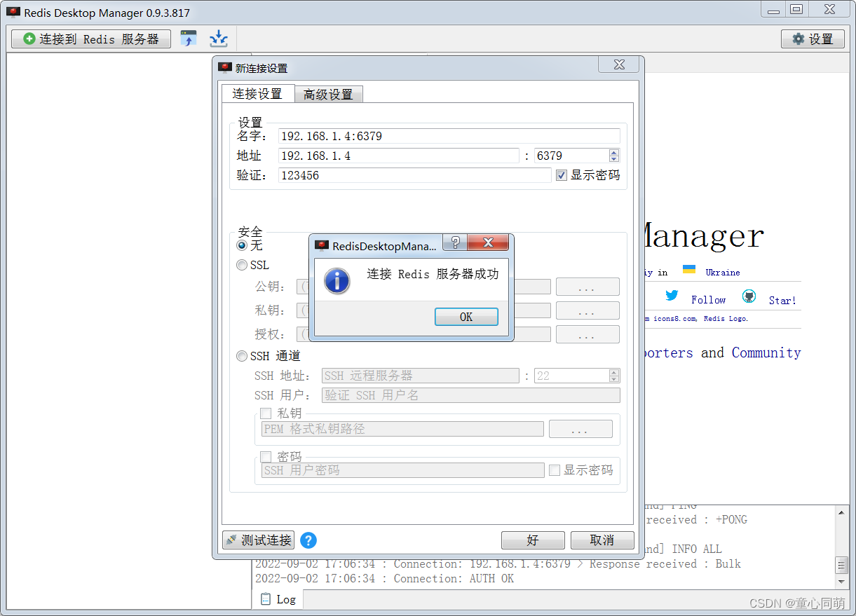Click the SSH 用户密码 field
The width and height of the screenshot is (856, 616).
[402, 470]
